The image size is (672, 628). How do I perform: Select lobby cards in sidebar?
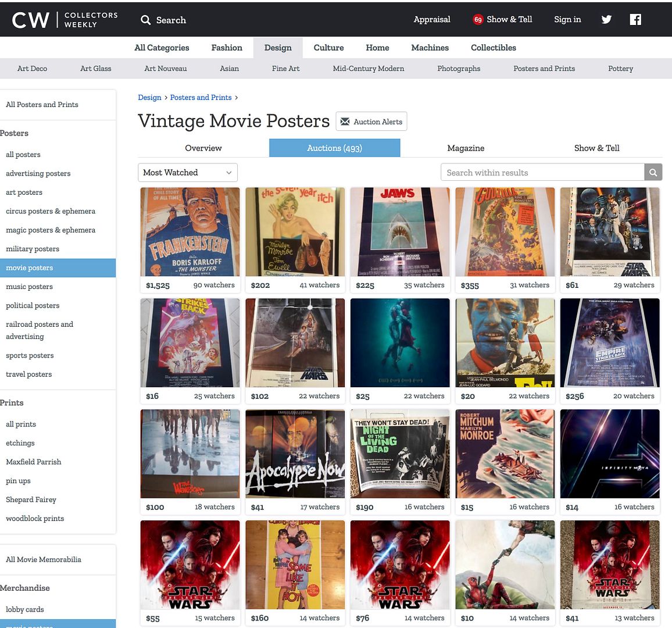(x=25, y=609)
